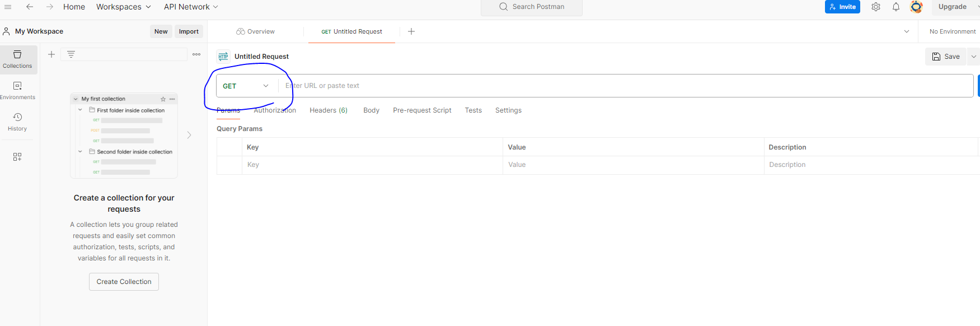Click the My Workspace title

tap(39, 31)
